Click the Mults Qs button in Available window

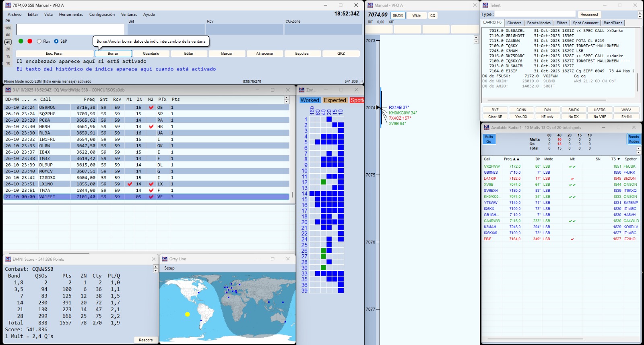click(489, 139)
